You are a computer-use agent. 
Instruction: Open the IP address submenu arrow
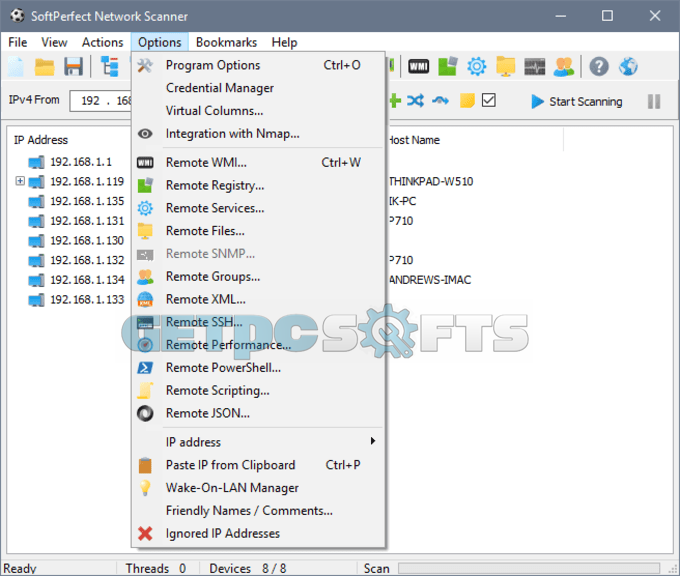(373, 441)
